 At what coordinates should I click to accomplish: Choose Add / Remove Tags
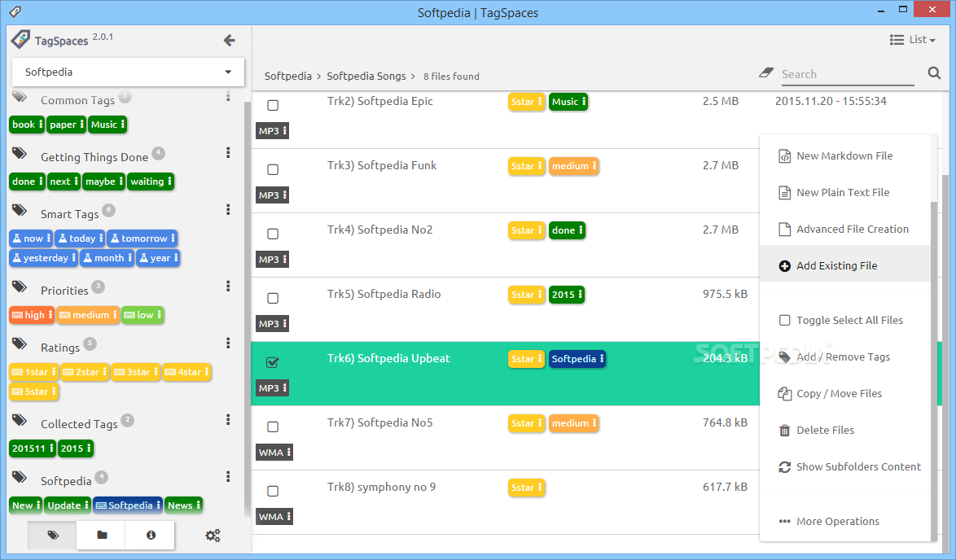[845, 357]
